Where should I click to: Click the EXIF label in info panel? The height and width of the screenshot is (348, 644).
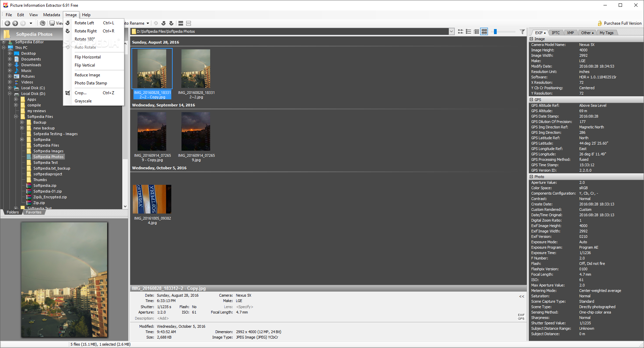(x=521, y=315)
